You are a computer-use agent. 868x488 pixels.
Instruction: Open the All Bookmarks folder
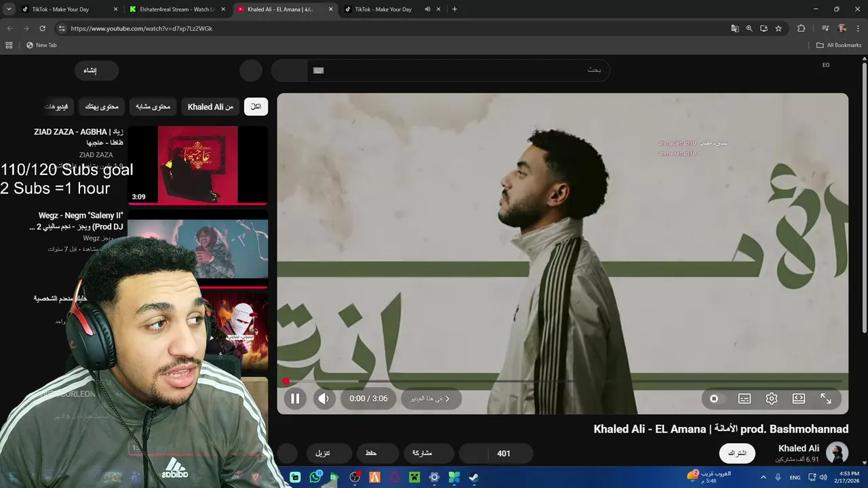pos(839,45)
